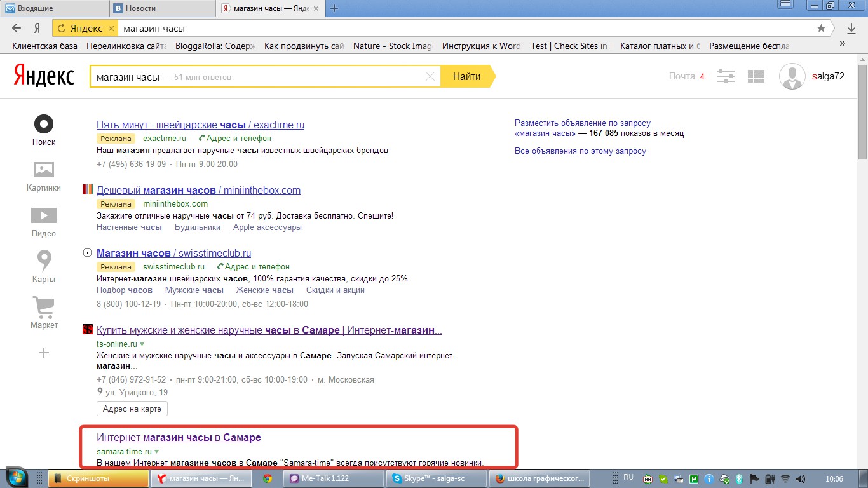Click the yellow Найти button
868x488 pixels.
[467, 76]
